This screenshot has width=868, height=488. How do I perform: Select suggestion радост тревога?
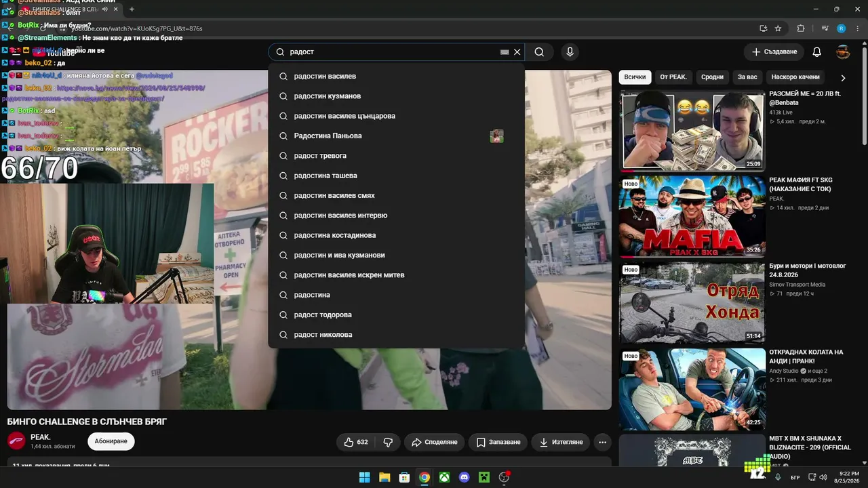pyautogui.click(x=397, y=156)
